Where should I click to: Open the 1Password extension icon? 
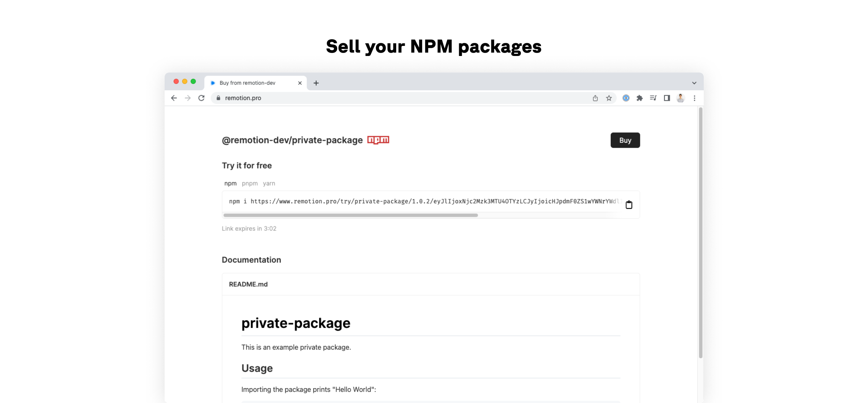(x=626, y=98)
